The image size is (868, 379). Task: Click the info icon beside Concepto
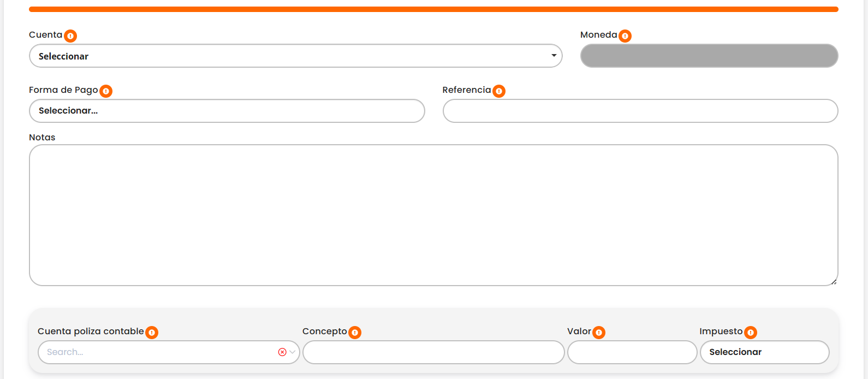[355, 333]
